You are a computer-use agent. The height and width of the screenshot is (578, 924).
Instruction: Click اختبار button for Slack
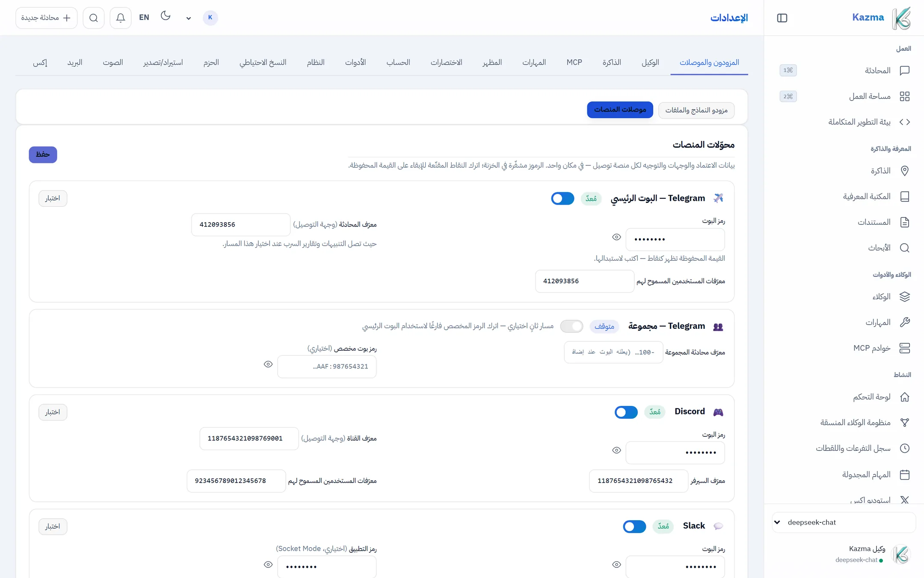coord(53,526)
